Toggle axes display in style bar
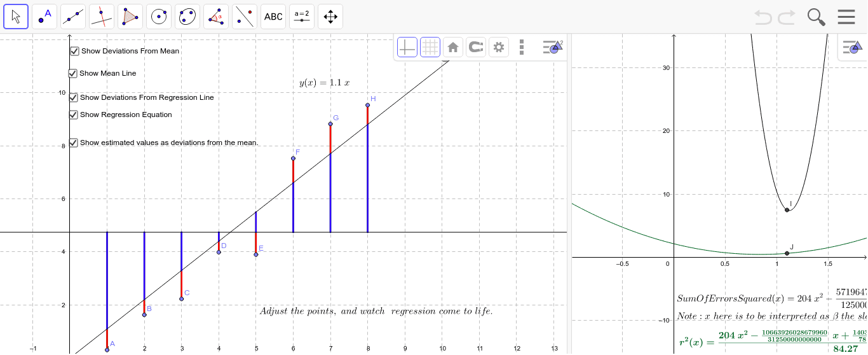Screen dimensions: 868x355 pyautogui.click(x=407, y=47)
